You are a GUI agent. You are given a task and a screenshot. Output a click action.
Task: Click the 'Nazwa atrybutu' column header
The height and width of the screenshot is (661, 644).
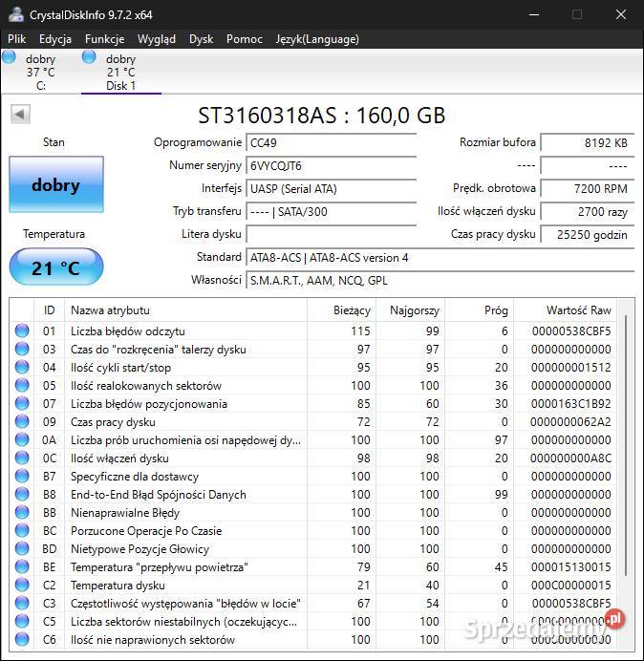[185, 310]
